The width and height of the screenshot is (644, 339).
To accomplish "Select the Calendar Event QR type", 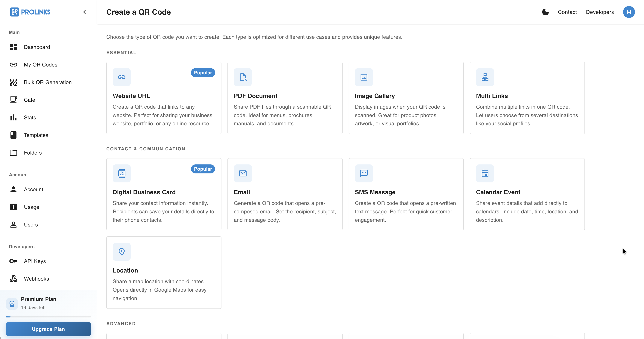I will tap(527, 194).
